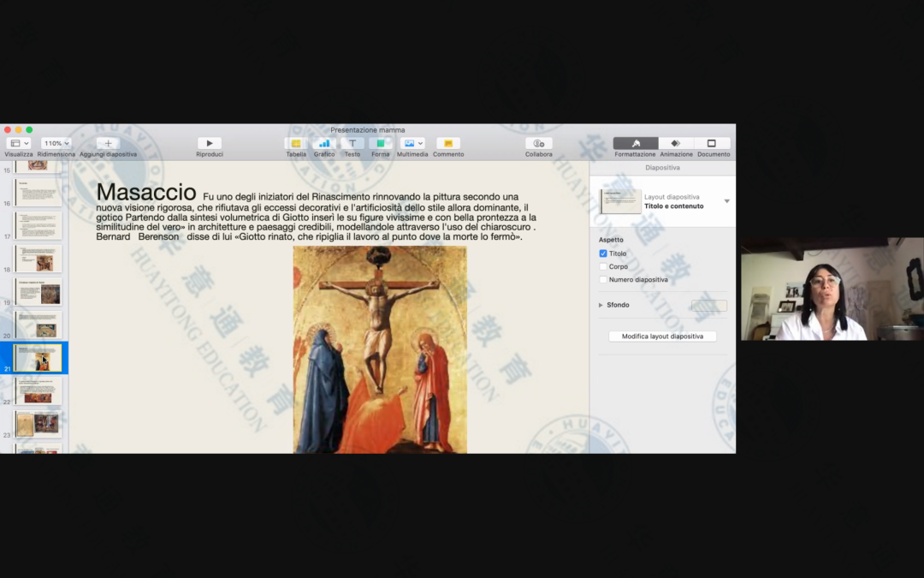The height and width of the screenshot is (578, 924).
Task: Click the Presentazione mamma window title
Action: click(368, 130)
